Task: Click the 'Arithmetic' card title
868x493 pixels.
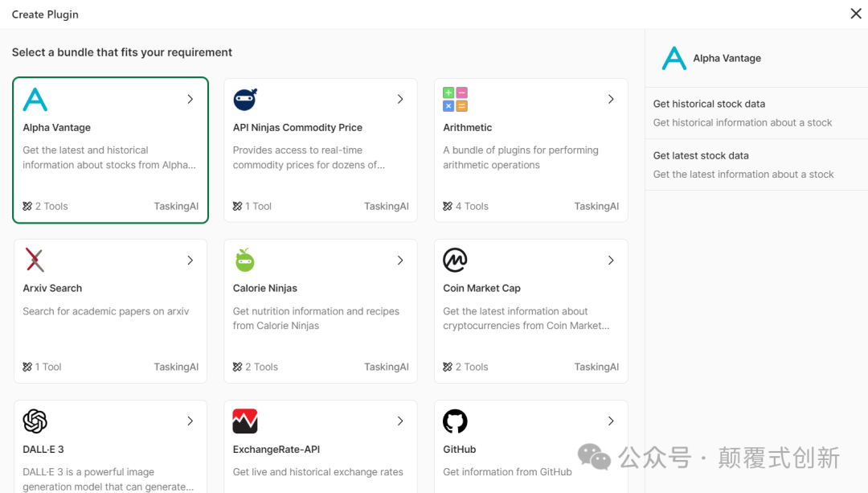Action: (x=467, y=127)
